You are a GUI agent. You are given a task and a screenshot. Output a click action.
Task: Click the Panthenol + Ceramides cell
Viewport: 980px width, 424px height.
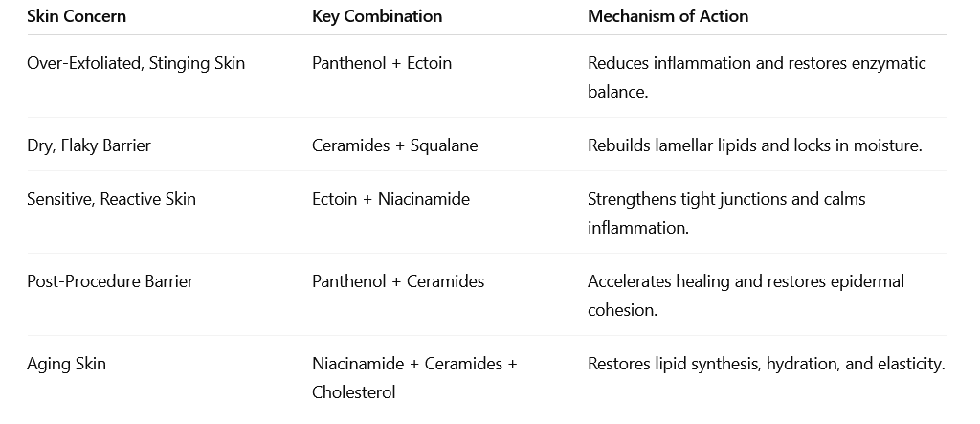[398, 281]
